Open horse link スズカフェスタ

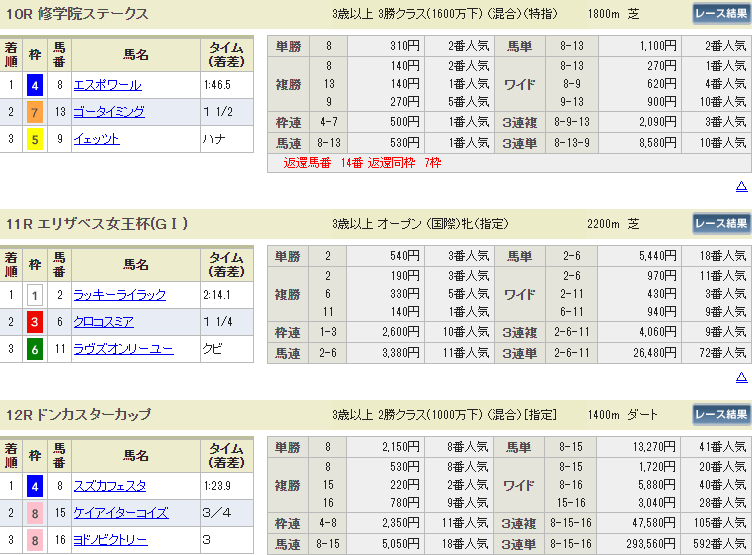coord(110,486)
